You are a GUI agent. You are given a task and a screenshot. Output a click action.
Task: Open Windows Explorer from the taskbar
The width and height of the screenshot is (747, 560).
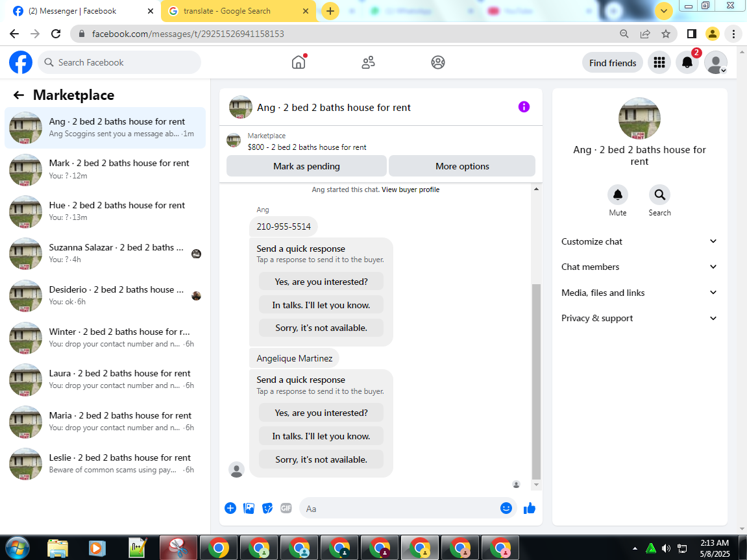[58, 548]
